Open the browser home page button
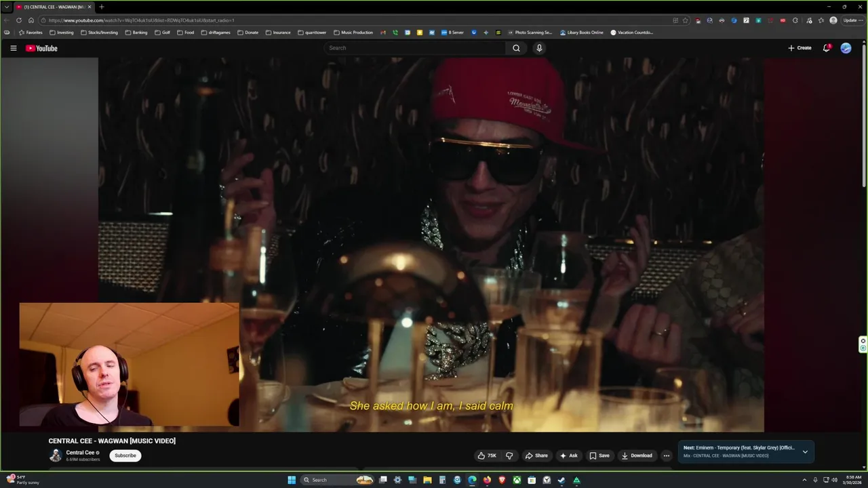The image size is (868, 488). 31,20
